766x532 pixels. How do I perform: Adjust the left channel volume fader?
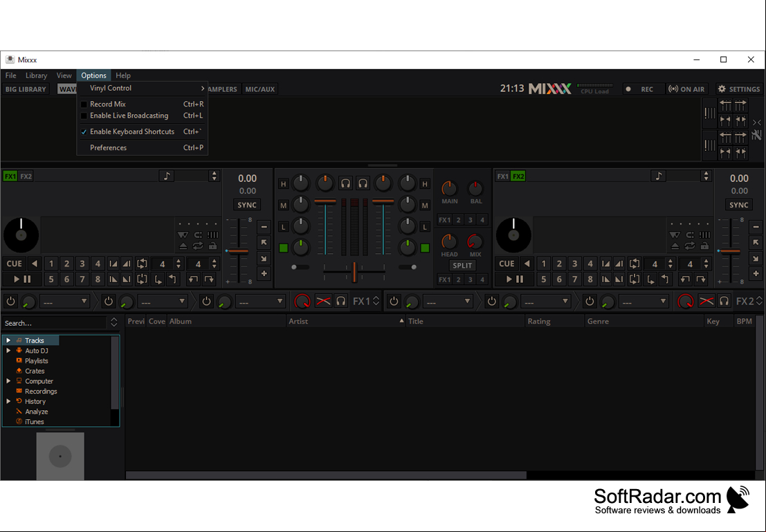coord(325,201)
